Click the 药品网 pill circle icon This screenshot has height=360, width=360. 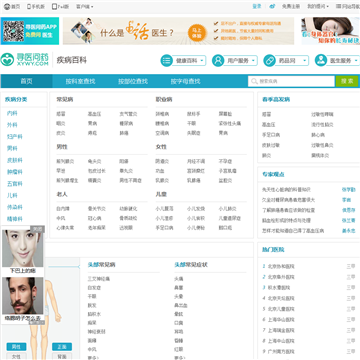coord(269,60)
